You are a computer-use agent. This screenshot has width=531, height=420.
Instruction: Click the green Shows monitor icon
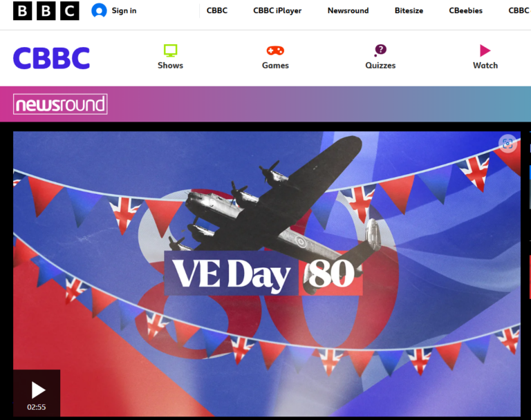point(170,50)
